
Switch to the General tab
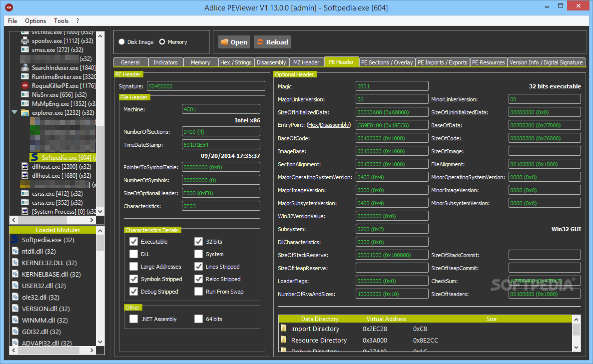click(130, 62)
